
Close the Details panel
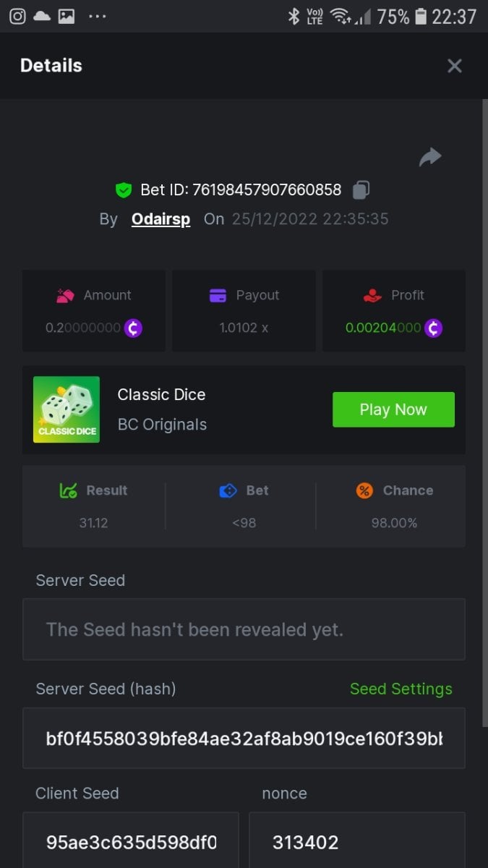454,66
